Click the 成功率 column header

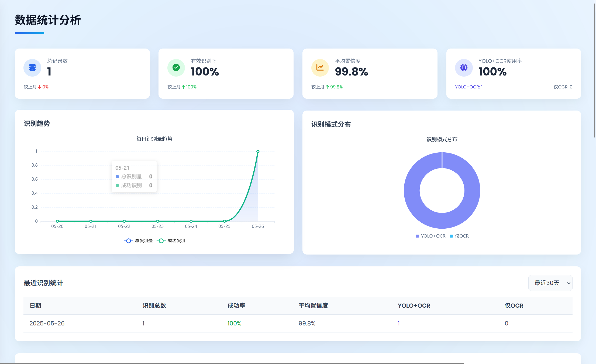click(236, 305)
